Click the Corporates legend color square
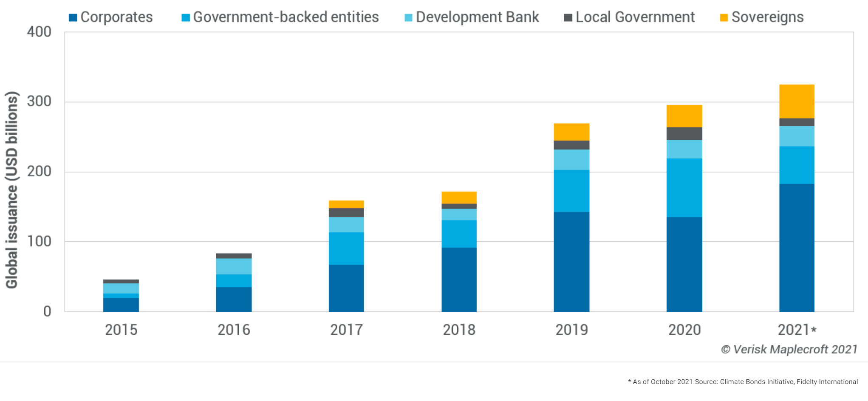 click(x=72, y=17)
